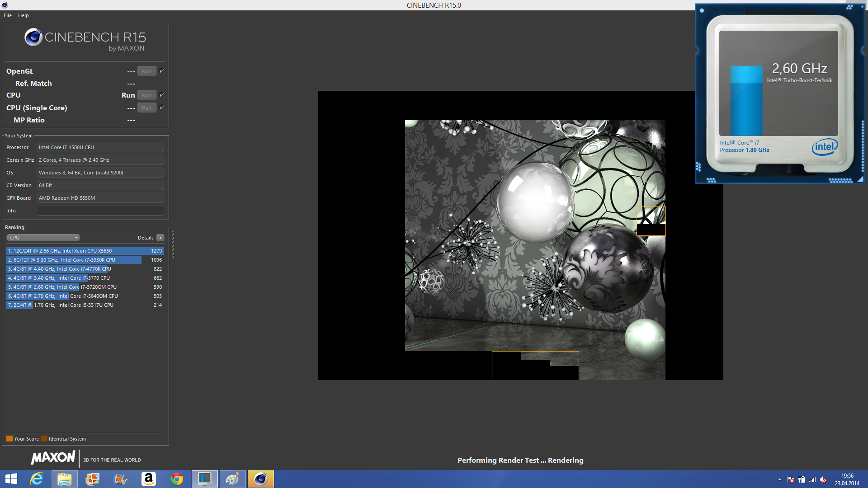Click the muted volume tray icon
Image resolution: width=868 pixels, height=488 pixels.
click(824, 479)
